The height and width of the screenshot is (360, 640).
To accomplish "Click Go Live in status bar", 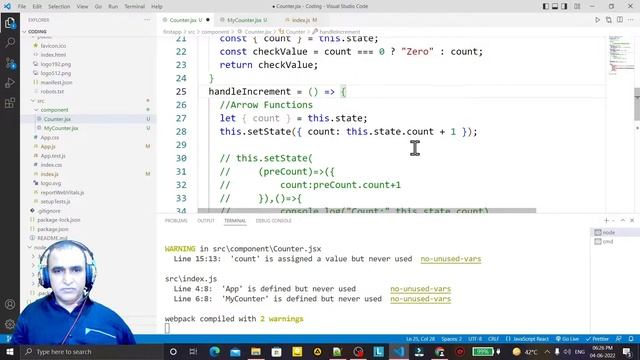I will point(567,339).
